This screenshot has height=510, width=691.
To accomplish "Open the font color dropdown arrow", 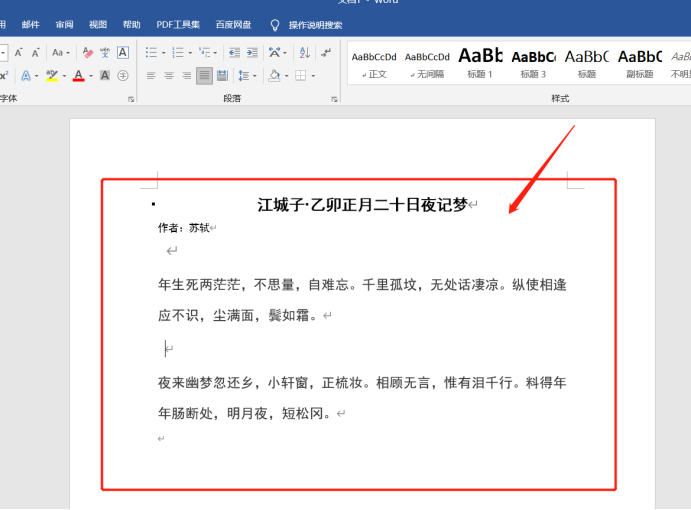I will 91,76.
